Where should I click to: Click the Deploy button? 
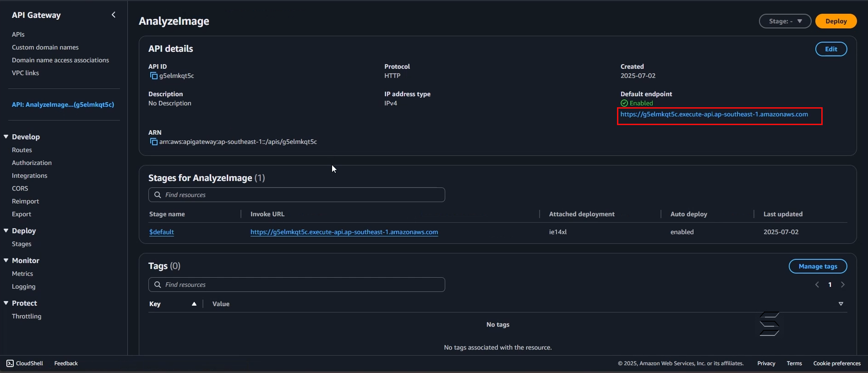tap(836, 21)
